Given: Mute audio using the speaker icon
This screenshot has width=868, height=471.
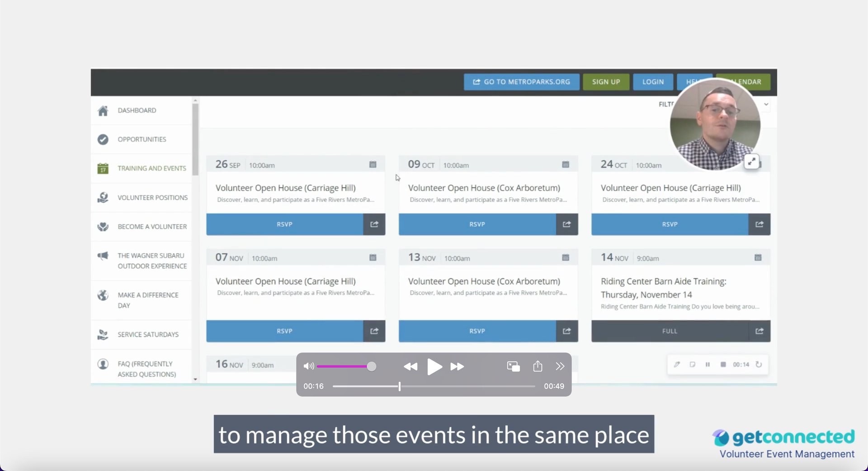Looking at the screenshot, I should pyautogui.click(x=308, y=366).
